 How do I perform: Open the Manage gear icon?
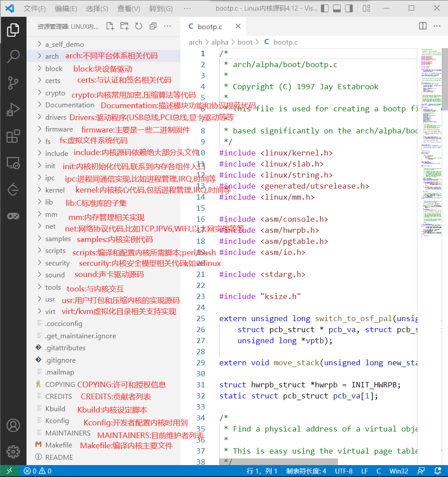[x=13, y=452]
